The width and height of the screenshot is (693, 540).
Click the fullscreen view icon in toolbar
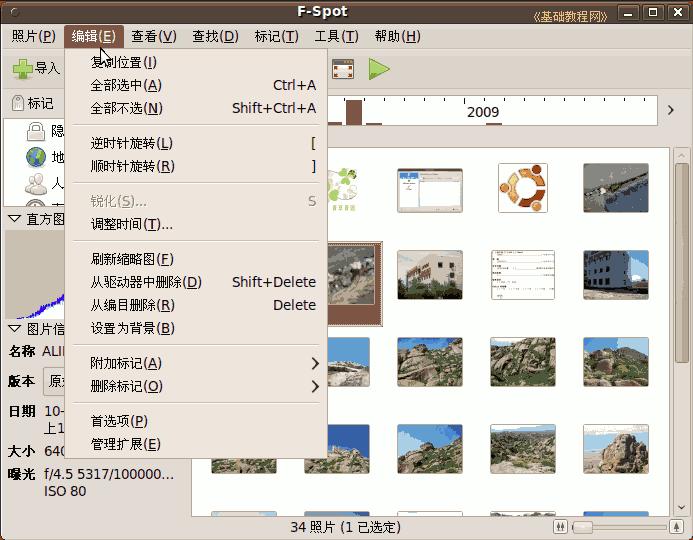tap(343, 69)
